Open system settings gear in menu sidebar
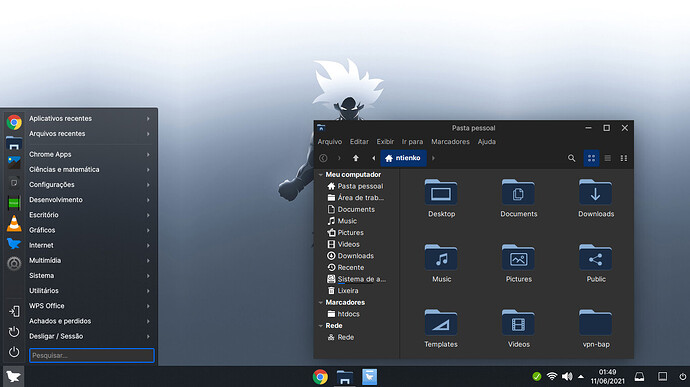 pyautogui.click(x=14, y=263)
